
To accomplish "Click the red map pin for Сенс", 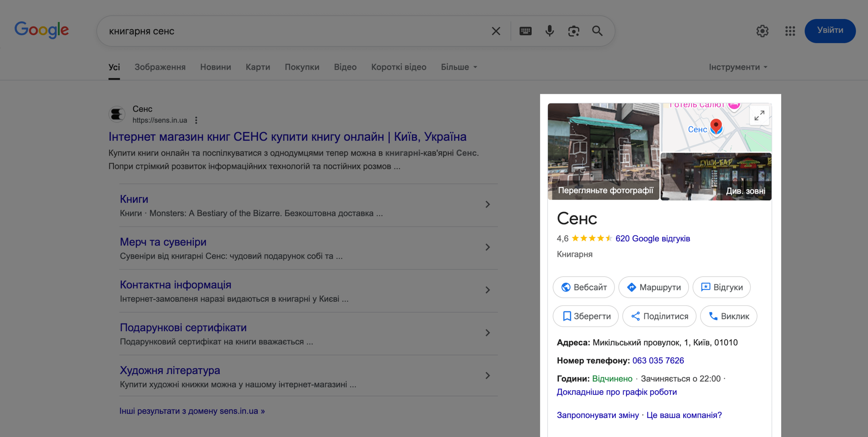I will [716, 126].
